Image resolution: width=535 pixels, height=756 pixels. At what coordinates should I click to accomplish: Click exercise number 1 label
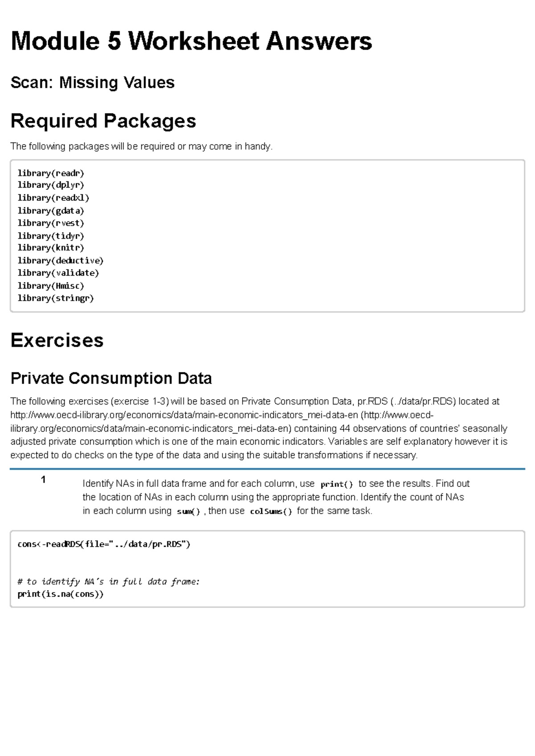pyautogui.click(x=43, y=480)
